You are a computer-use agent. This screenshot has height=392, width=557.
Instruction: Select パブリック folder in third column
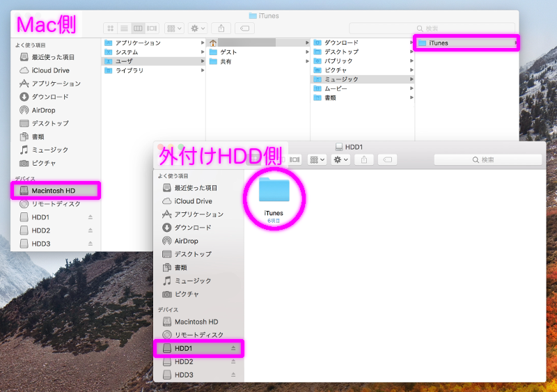tap(363, 61)
